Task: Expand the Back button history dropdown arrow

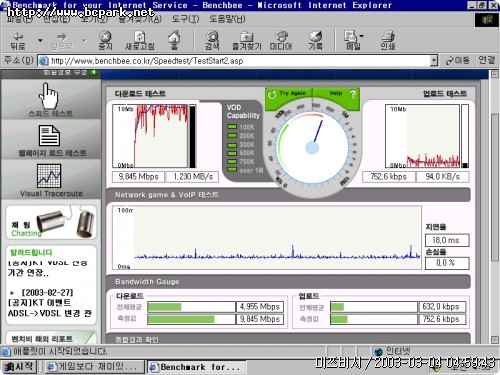Action: (x=40, y=41)
